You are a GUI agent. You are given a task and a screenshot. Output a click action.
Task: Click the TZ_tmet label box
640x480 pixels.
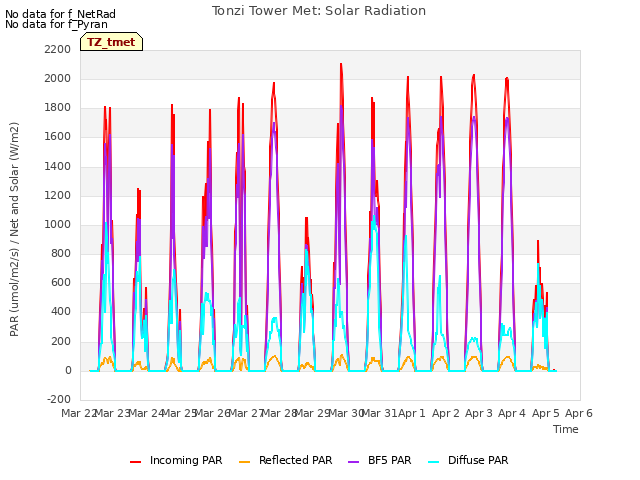[111, 42]
